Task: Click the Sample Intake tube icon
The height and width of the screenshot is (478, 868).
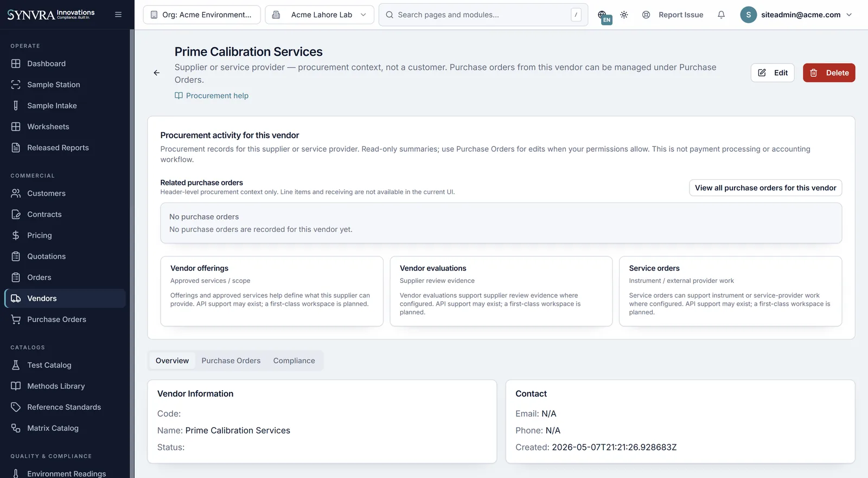Action: click(x=16, y=106)
